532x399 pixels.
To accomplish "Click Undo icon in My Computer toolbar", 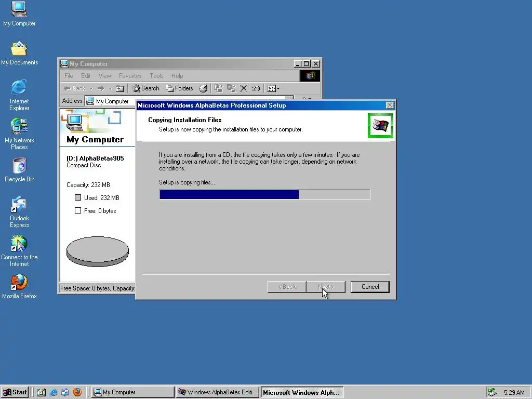I will [x=256, y=88].
